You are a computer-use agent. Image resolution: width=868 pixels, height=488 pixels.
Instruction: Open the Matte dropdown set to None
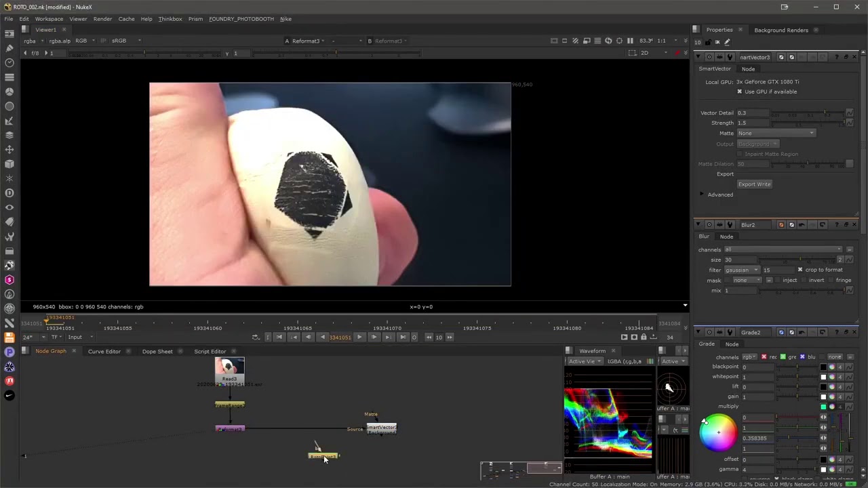776,133
